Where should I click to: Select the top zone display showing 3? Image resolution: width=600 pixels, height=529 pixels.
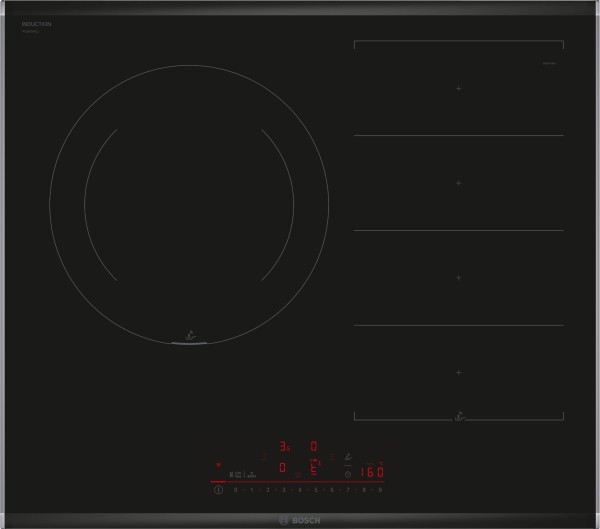pos(283,445)
